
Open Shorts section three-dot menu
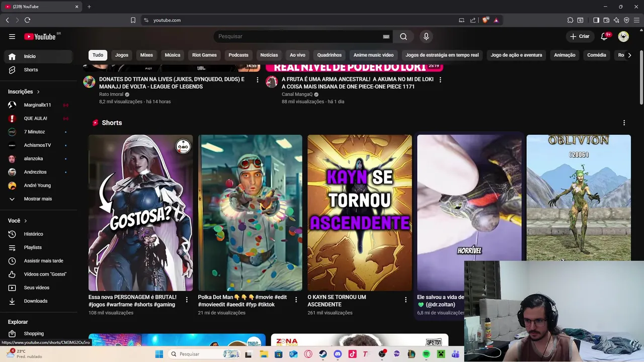624,123
